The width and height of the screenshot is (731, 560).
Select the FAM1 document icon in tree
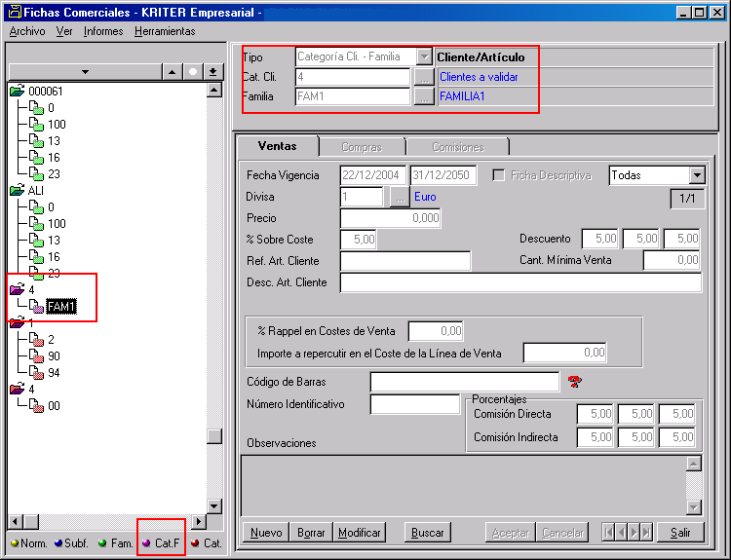click(x=36, y=307)
